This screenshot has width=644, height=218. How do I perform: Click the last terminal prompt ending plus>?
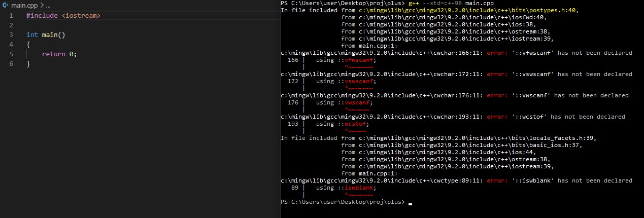point(343,202)
